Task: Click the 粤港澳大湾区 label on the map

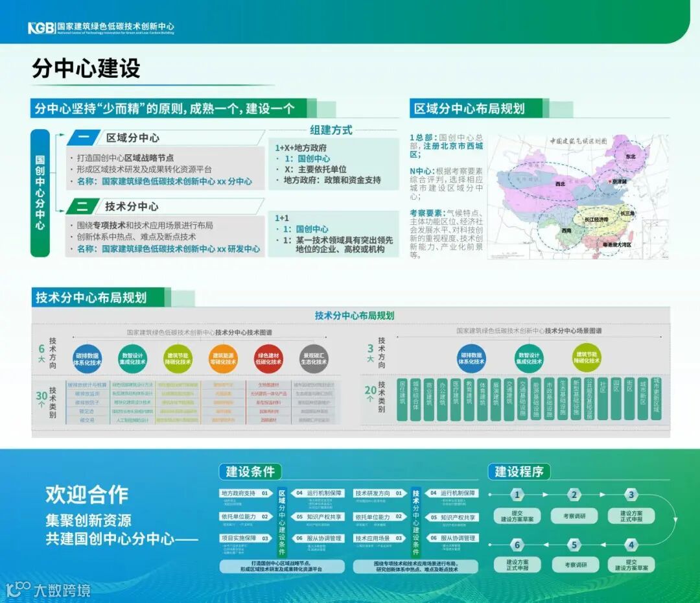Action: 617,245
